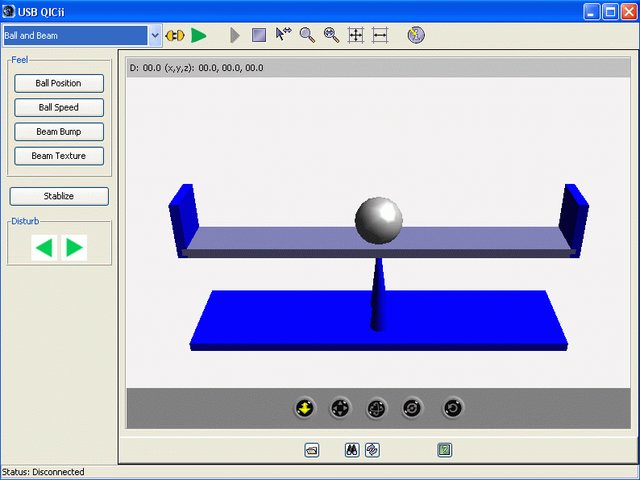Click the gray step-forward arrow icon
The width and height of the screenshot is (640, 480).
coord(235,36)
